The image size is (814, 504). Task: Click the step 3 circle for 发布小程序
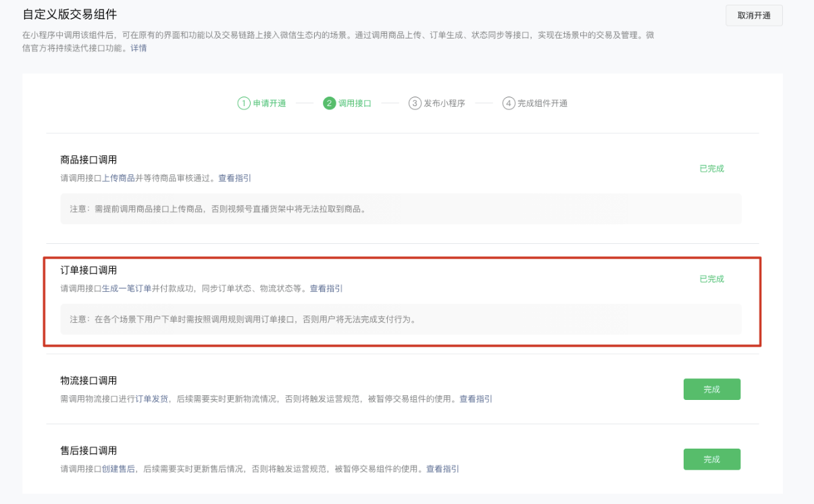[x=415, y=103]
